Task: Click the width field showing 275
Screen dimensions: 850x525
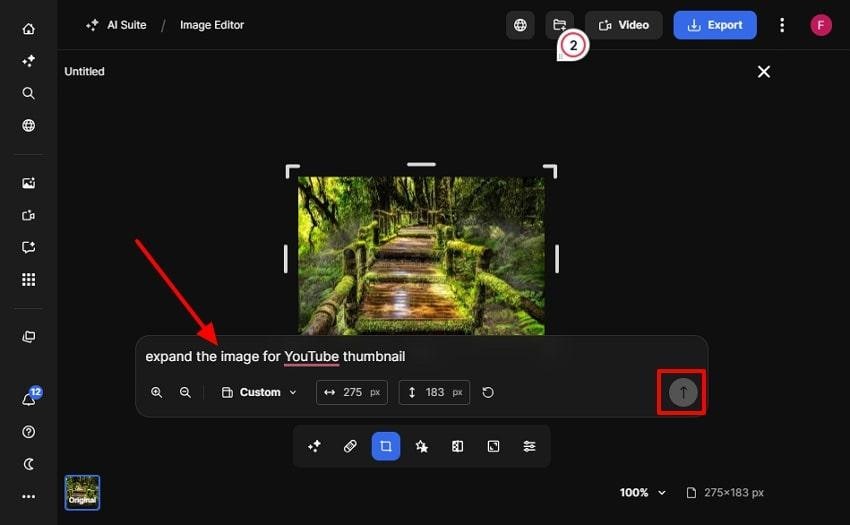Action: pos(352,392)
